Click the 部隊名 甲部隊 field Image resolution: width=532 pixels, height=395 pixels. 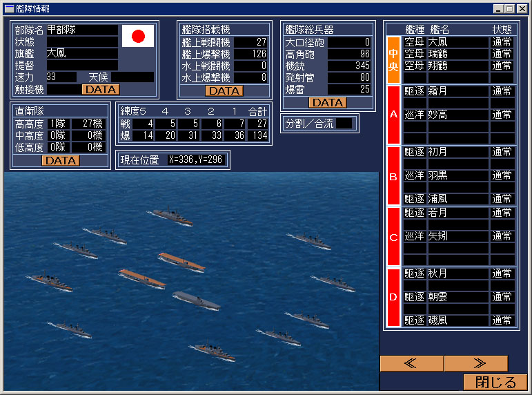pyautogui.click(x=82, y=30)
